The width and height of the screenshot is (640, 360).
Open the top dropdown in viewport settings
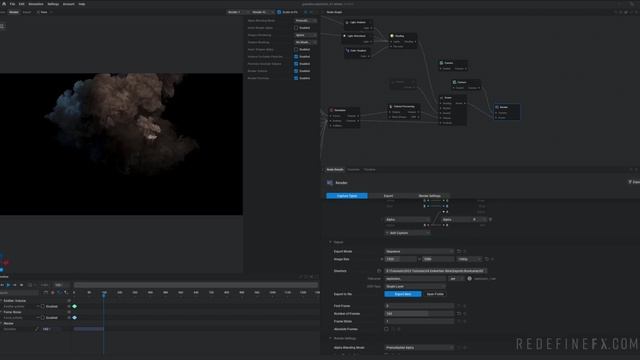[x=305, y=20]
